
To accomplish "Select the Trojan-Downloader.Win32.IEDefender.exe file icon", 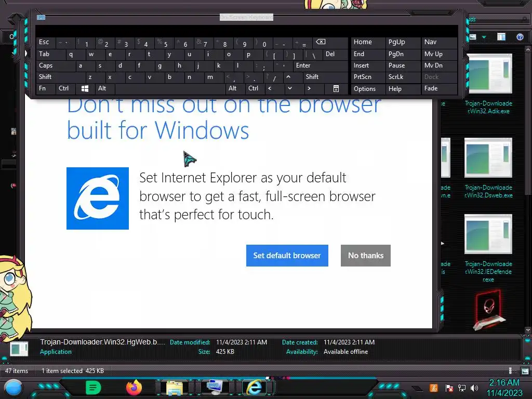I will [488, 234].
